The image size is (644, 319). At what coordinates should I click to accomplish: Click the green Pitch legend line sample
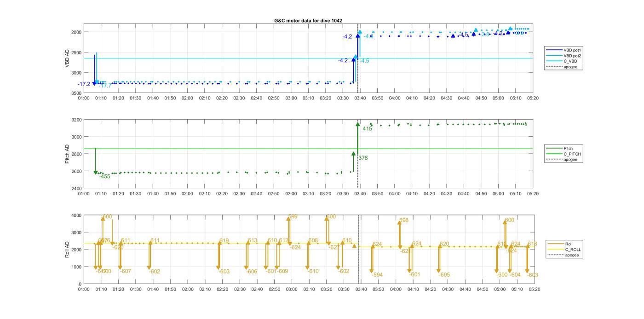point(553,148)
